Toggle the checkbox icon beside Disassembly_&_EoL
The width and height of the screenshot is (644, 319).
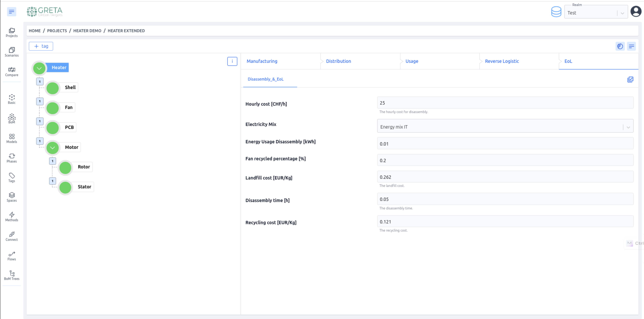click(630, 79)
